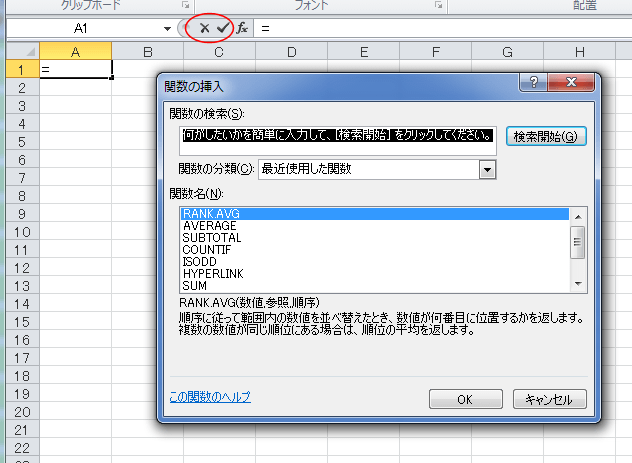
Task: Select row 10 header
Action: [x=23, y=232]
